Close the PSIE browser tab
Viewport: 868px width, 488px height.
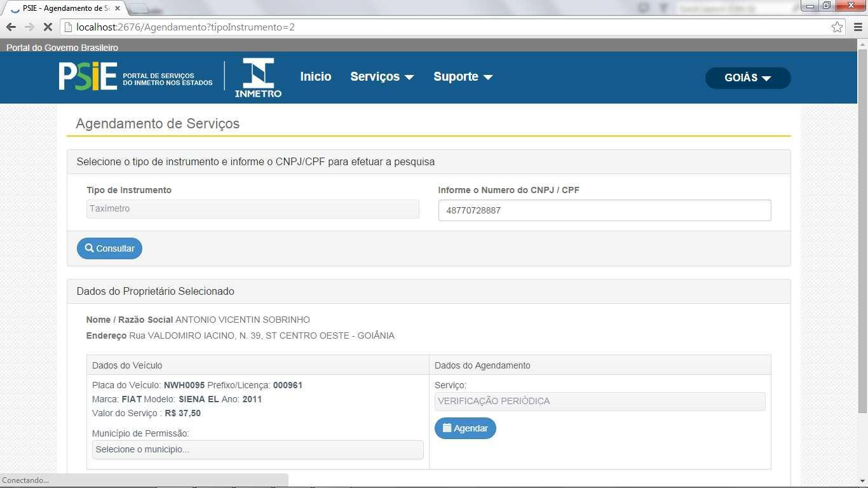click(x=118, y=8)
